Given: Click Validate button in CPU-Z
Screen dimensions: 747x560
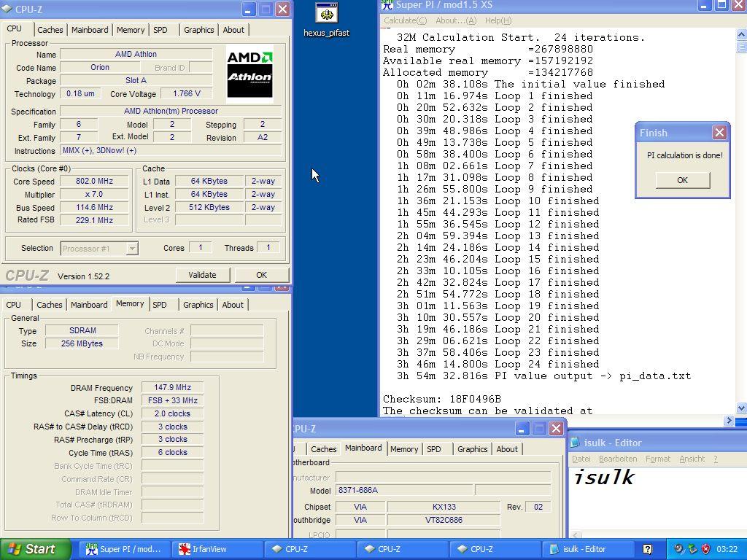Looking at the screenshot, I should [203, 275].
